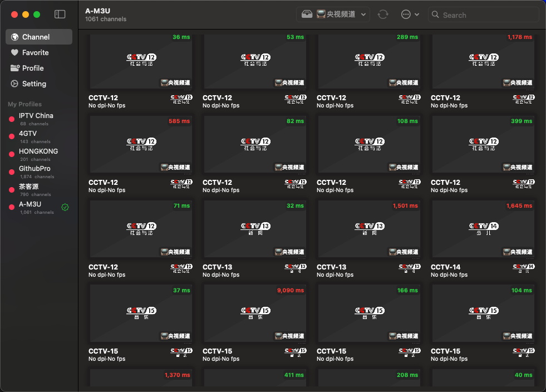Viewport: 546px width, 392px height.
Task: Click the CCTV-12 thumbnail with 1,178 ms
Action: click(483, 60)
